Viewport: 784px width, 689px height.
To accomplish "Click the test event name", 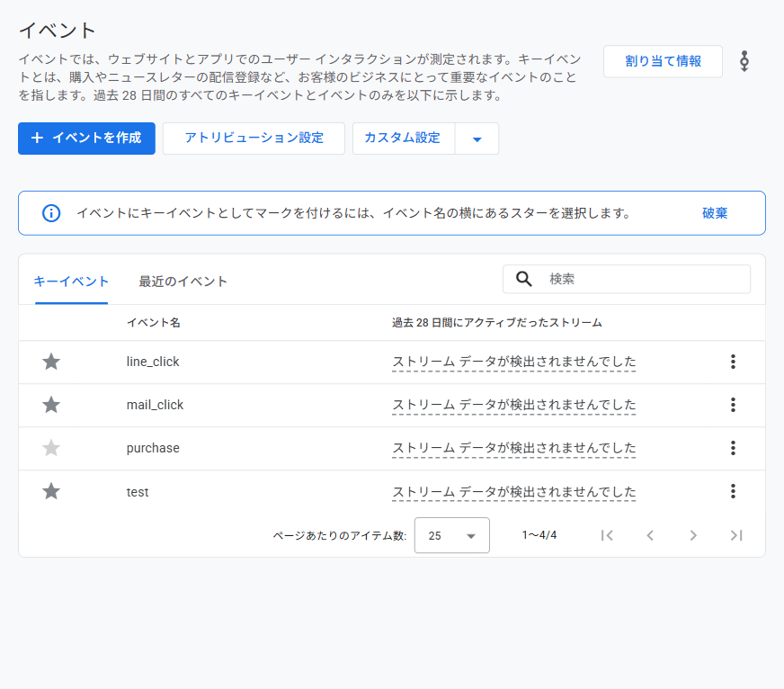I will (x=138, y=492).
